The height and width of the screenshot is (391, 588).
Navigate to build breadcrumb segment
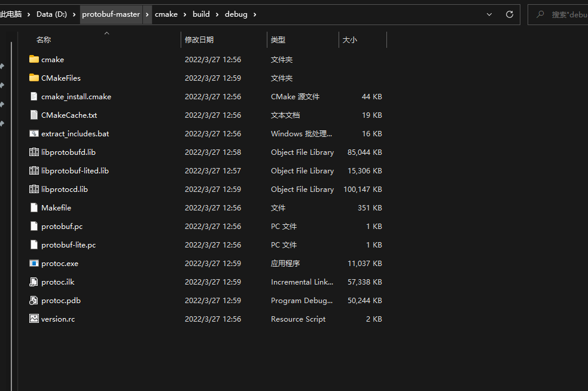tap(202, 14)
